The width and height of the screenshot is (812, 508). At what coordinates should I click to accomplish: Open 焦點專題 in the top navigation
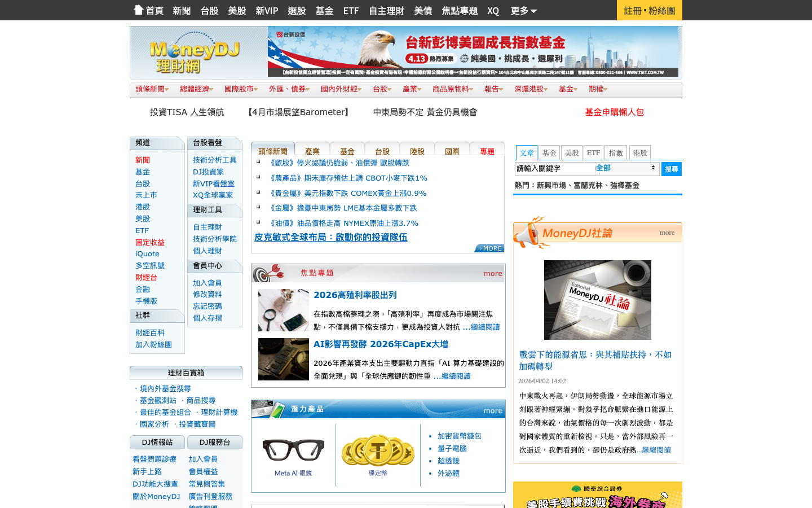pos(460,11)
